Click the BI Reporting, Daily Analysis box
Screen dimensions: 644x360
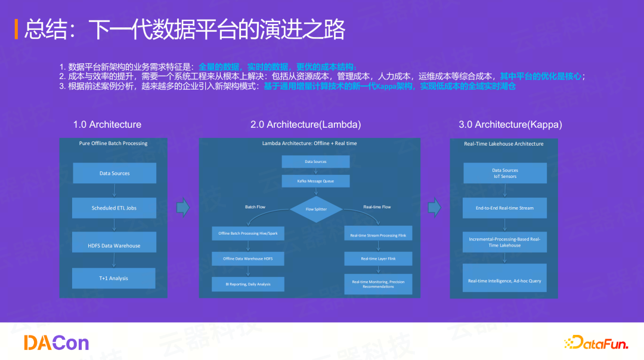248,284
